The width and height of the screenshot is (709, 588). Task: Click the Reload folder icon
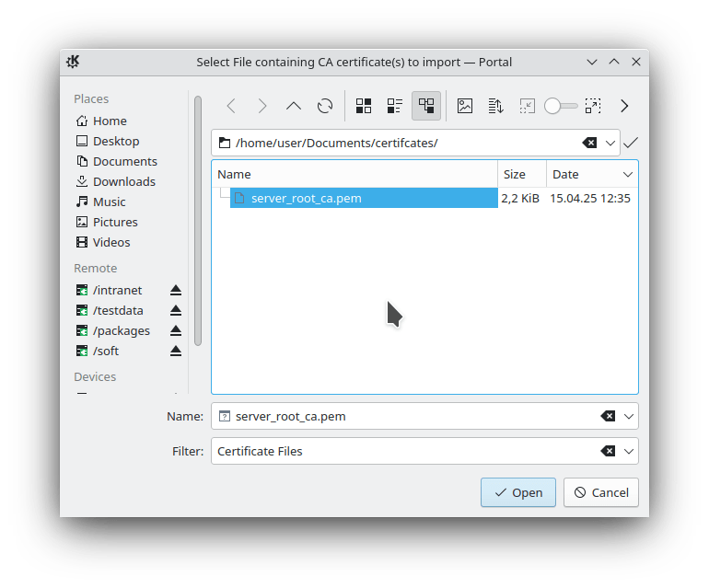click(x=325, y=106)
